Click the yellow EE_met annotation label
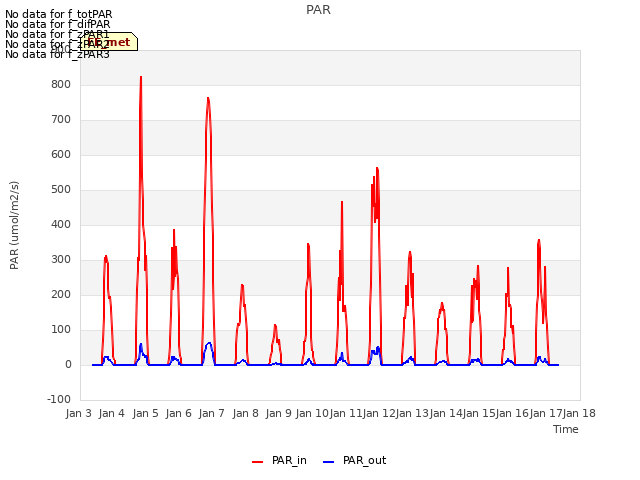 109,42
